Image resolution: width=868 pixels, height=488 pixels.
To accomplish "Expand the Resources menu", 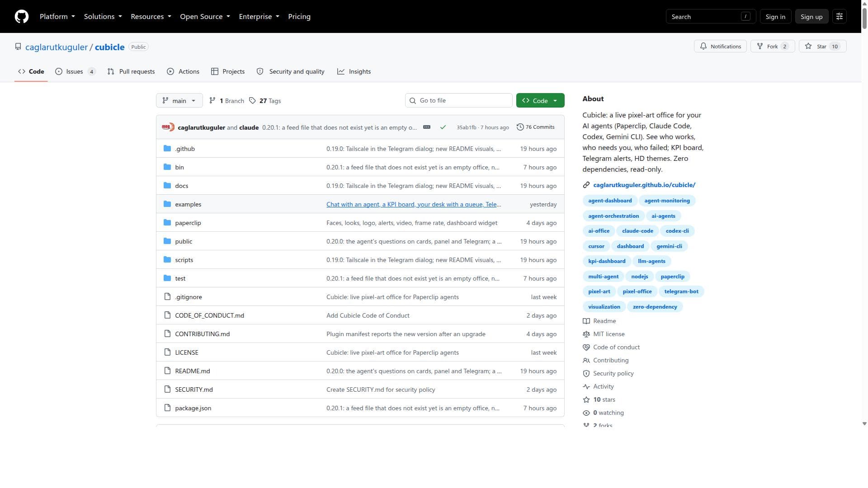I will 151,17.
